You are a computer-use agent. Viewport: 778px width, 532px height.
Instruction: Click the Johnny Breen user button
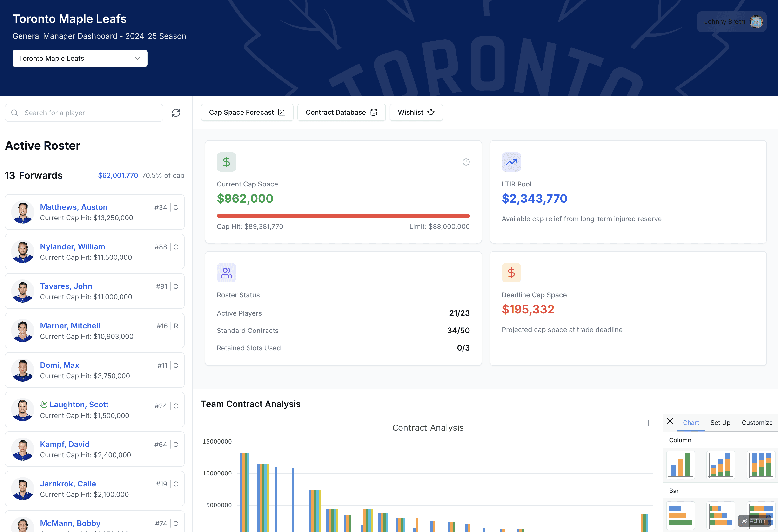coord(731,22)
